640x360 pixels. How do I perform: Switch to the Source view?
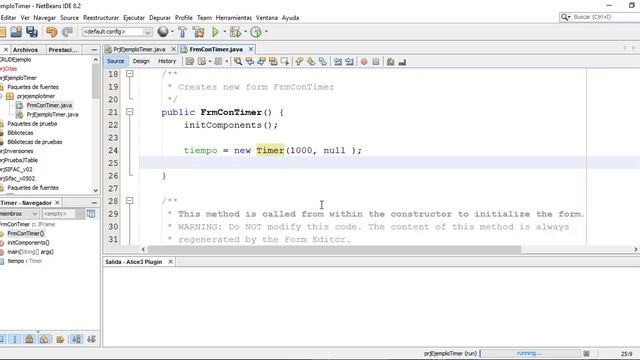click(x=116, y=61)
